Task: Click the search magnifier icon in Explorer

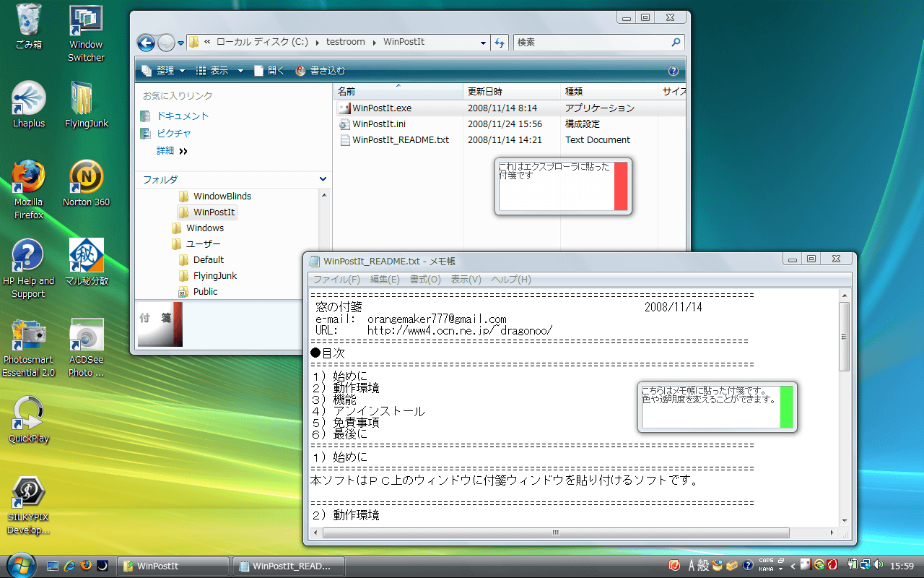Action: (676, 42)
